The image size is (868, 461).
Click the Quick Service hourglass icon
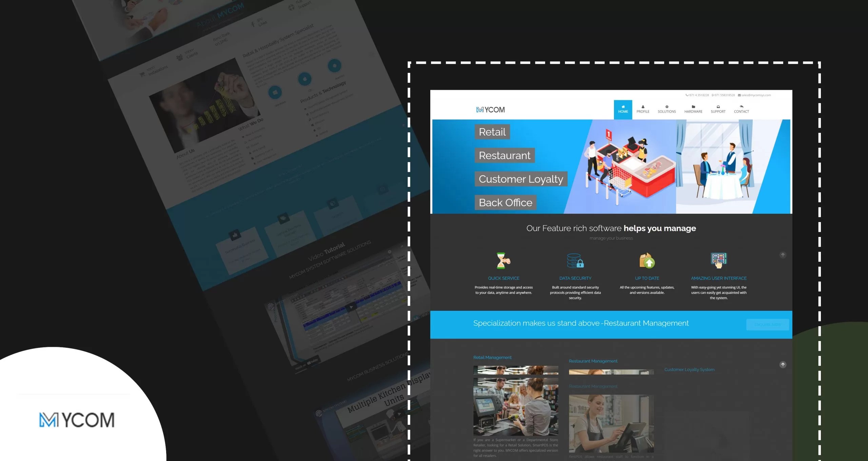pos(503,261)
